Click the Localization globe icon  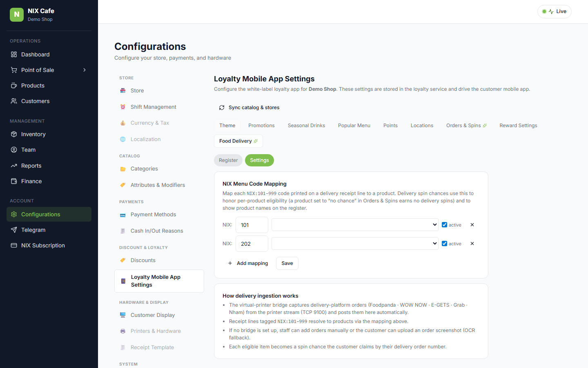[123, 139]
